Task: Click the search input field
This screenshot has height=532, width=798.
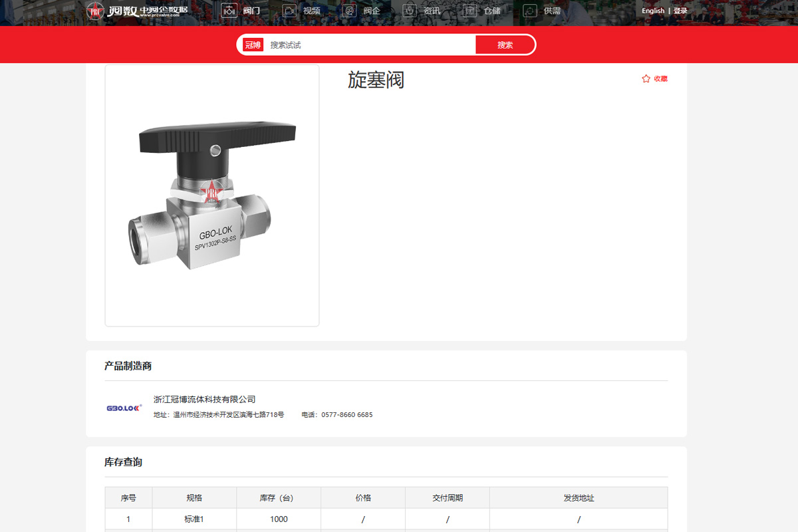Action: (x=369, y=45)
